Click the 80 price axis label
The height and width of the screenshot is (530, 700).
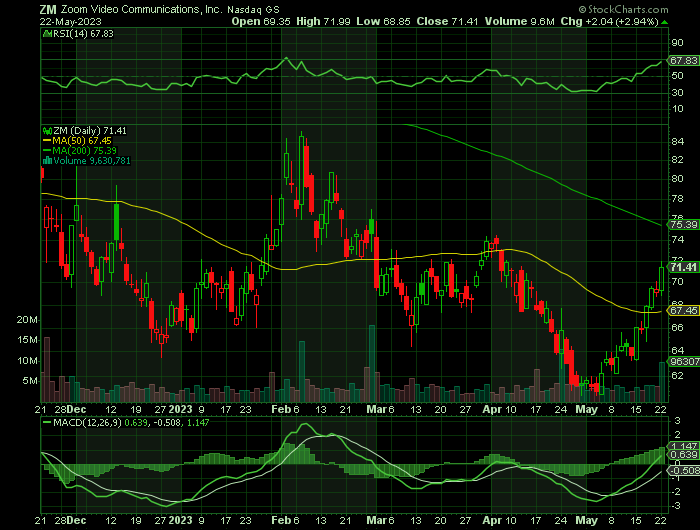click(x=677, y=179)
